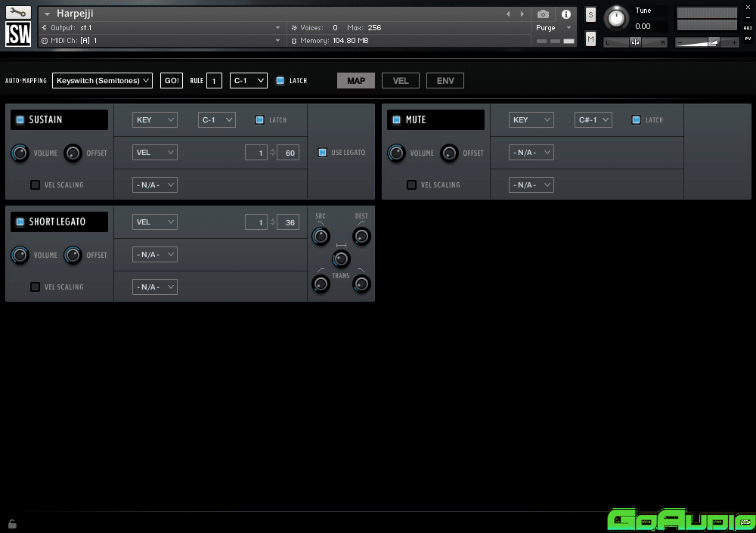
Task: Open the C#-1 key dropdown in Mute
Action: tap(593, 119)
